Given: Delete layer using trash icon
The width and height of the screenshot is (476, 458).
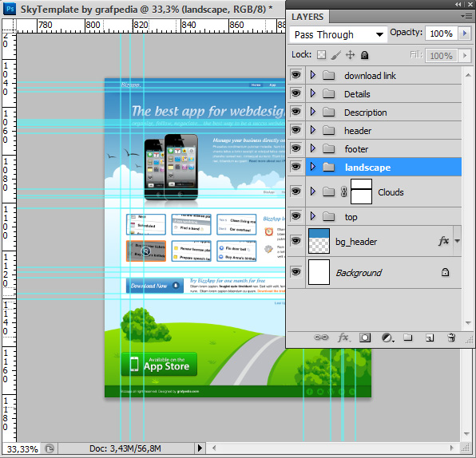Looking at the screenshot, I should (451, 338).
